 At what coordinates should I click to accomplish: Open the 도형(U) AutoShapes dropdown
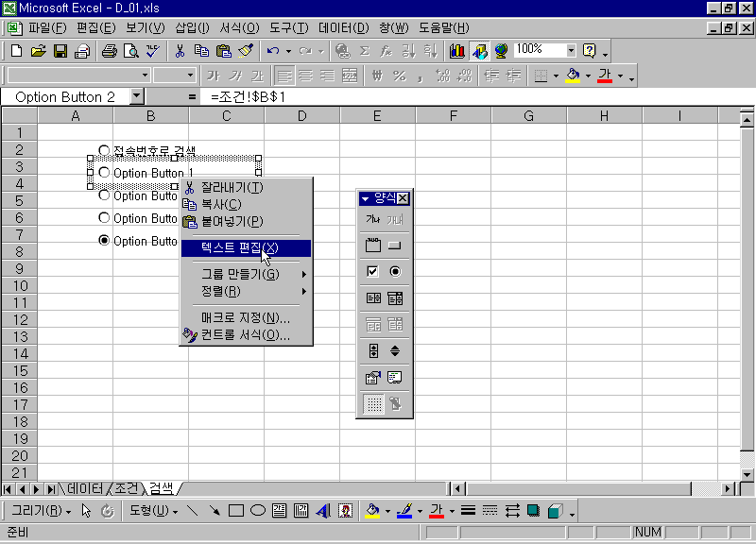153,511
